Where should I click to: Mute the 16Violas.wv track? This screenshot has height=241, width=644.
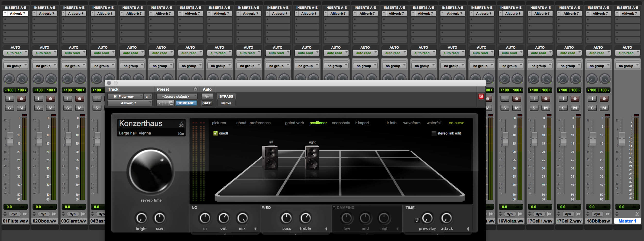tap(517, 108)
